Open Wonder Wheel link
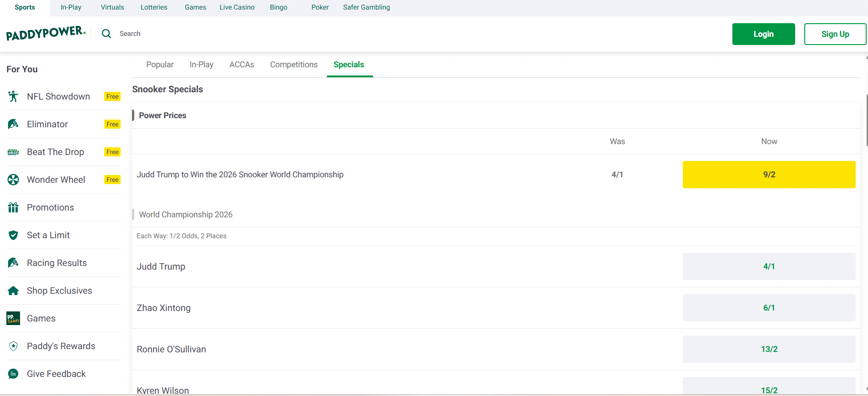 [64, 180]
